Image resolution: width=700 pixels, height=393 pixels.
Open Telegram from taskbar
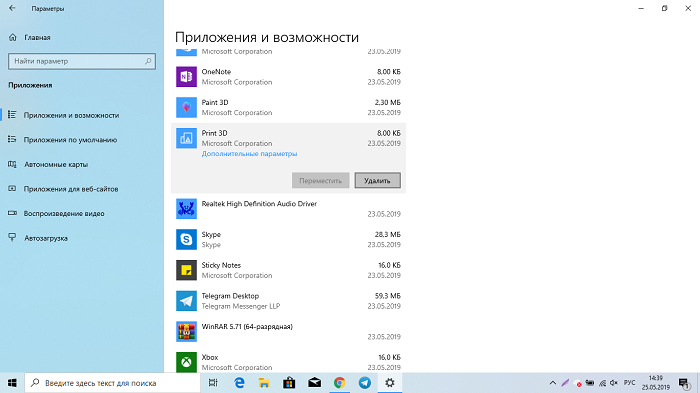coord(365,383)
